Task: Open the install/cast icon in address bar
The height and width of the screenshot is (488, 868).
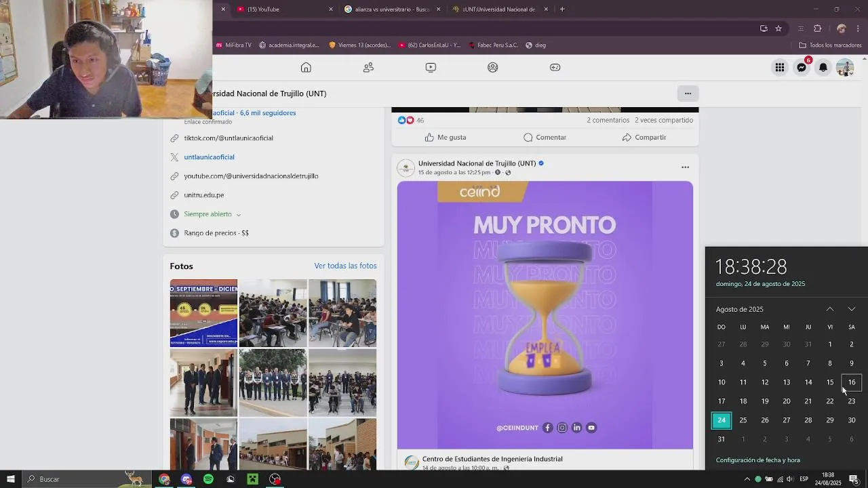Action: pos(764,28)
